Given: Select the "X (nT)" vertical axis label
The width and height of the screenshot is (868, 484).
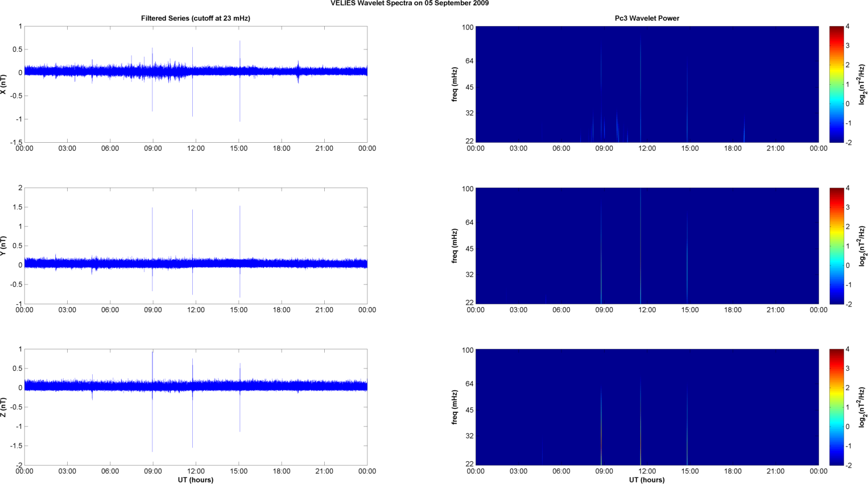Looking at the screenshot, I should pyautogui.click(x=3, y=84).
